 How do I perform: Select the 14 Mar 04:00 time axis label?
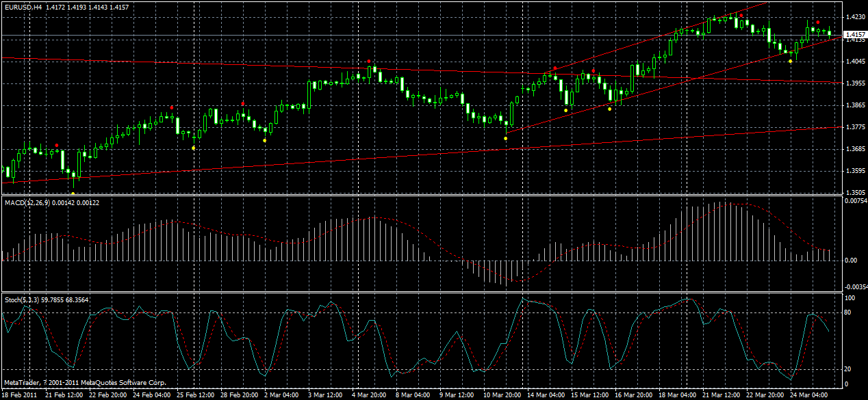point(545,395)
